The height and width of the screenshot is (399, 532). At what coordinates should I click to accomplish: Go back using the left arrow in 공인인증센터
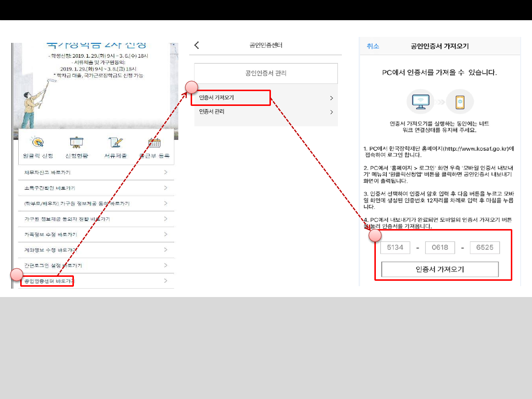(197, 45)
